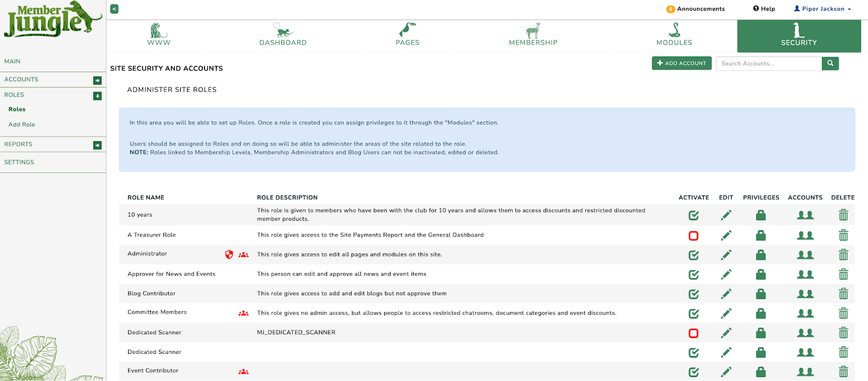This screenshot has width=868, height=381.
Task: Delete the Event Contributor role
Action: pos(843,372)
